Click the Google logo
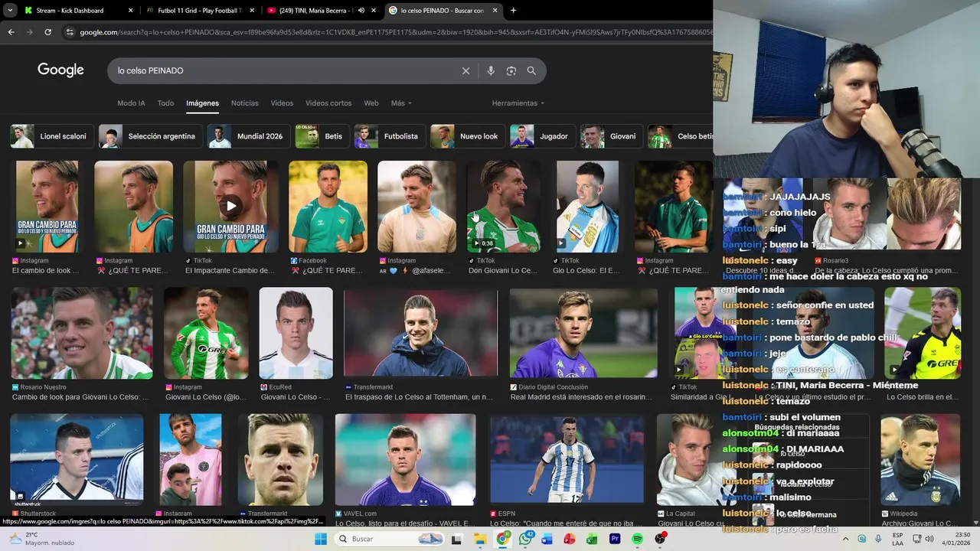This screenshot has height=551, width=980. pyautogui.click(x=60, y=70)
